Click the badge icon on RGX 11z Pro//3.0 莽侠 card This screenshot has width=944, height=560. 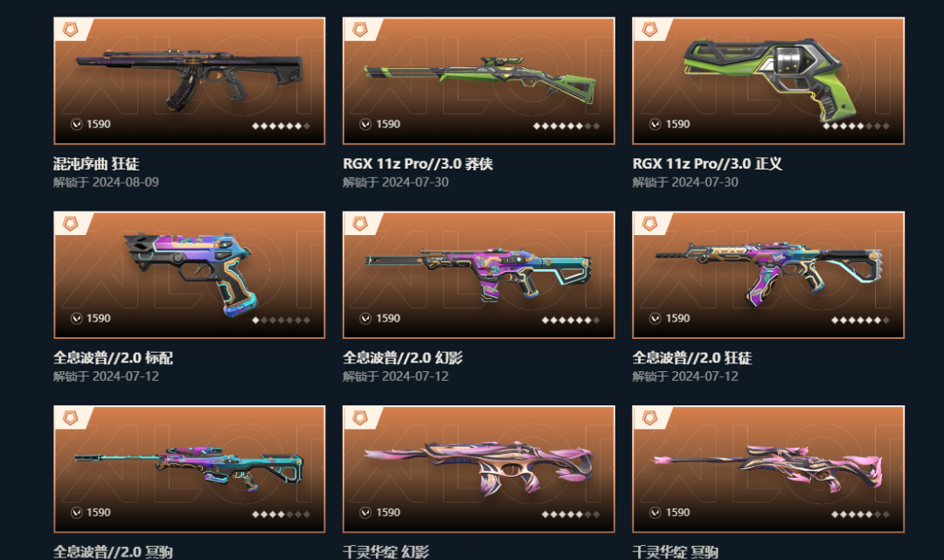click(360, 30)
